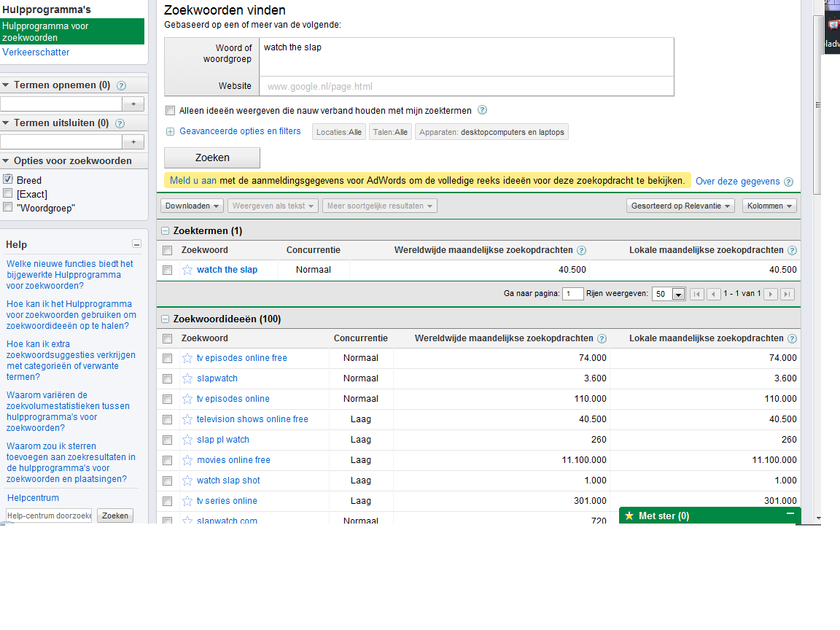Open help icon next to Termen uitsluiten
The image size is (840, 630).
tap(120, 124)
